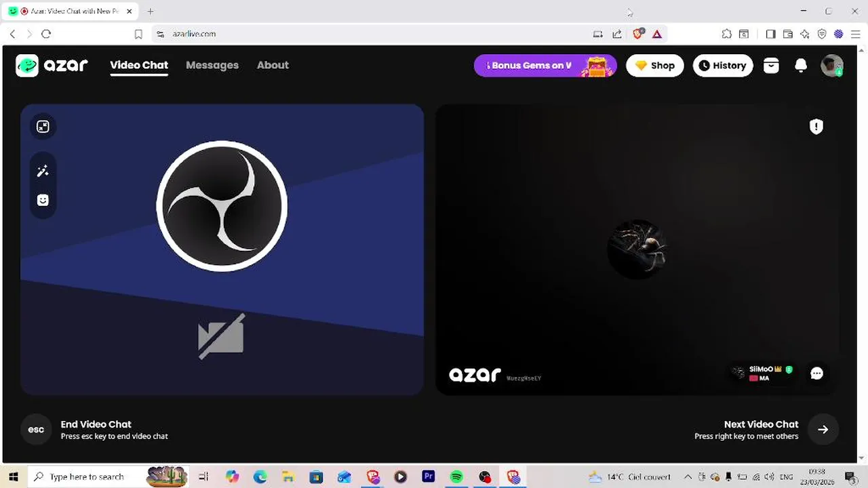Bookmark this page icon

click(x=138, y=34)
